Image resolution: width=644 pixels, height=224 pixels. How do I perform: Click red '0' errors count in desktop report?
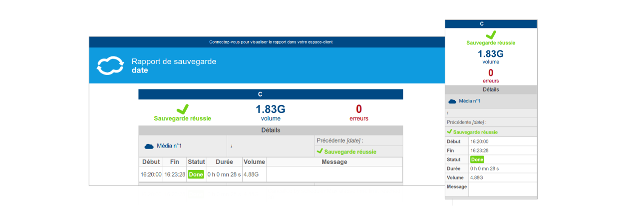click(x=359, y=109)
